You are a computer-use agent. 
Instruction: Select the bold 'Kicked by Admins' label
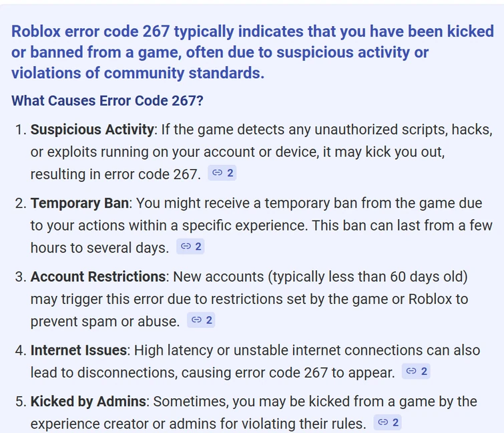pyautogui.click(x=88, y=402)
